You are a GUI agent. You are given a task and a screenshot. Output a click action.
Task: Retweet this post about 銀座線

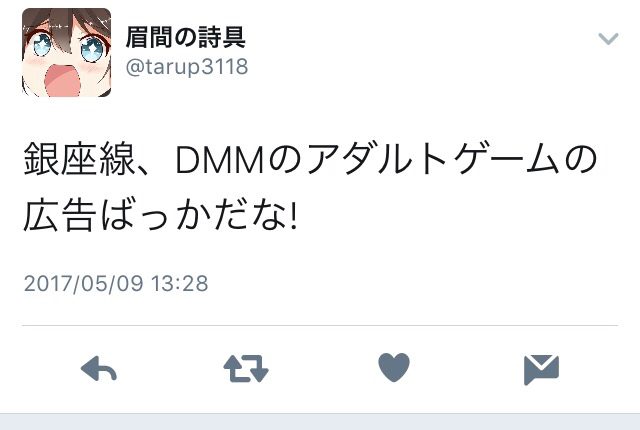click(246, 369)
